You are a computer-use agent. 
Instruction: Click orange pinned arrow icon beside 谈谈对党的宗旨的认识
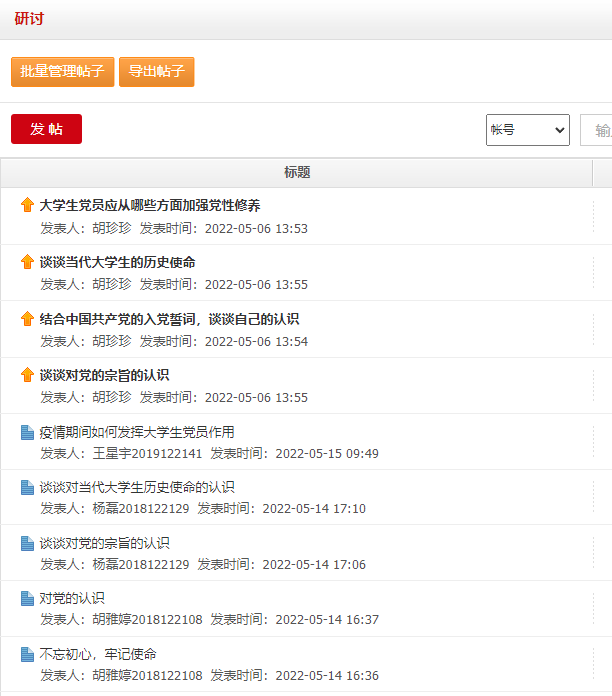[x=27, y=375]
